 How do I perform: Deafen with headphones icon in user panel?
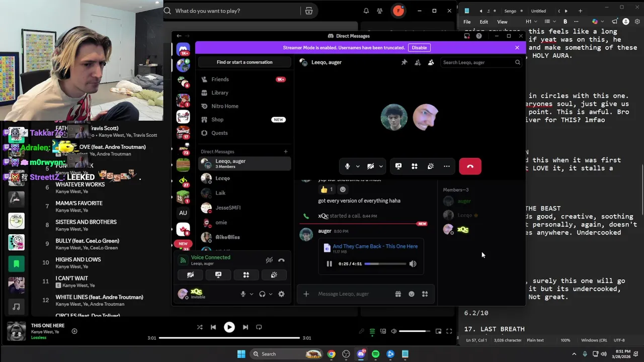point(262,294)
